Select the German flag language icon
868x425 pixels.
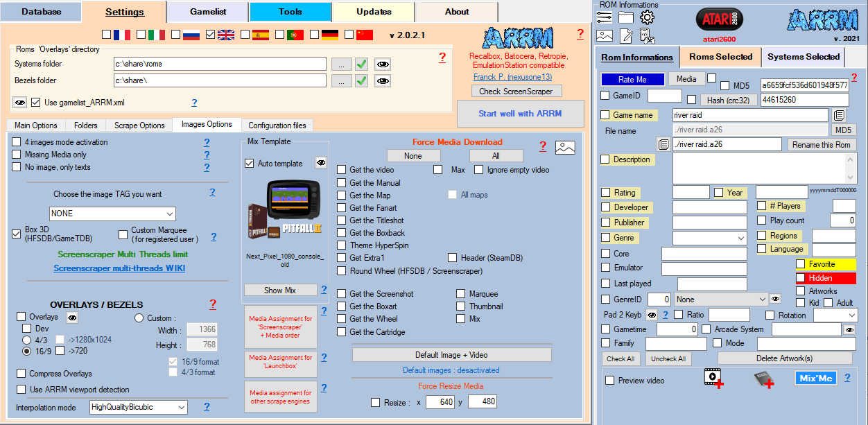click(x=329, y=35)
